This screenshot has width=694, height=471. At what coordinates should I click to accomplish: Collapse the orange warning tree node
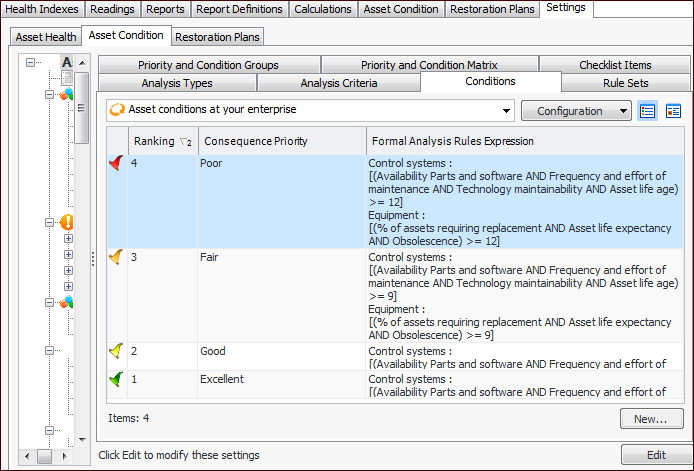coord(48,223)
